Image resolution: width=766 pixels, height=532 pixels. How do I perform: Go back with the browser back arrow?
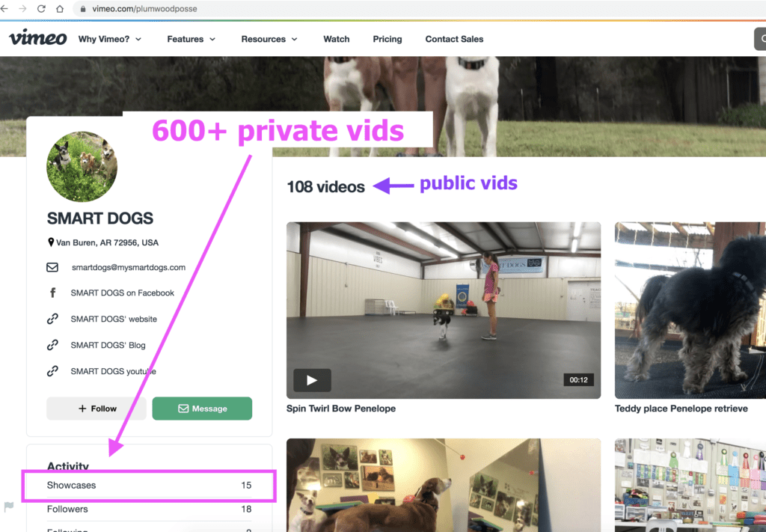4,9
